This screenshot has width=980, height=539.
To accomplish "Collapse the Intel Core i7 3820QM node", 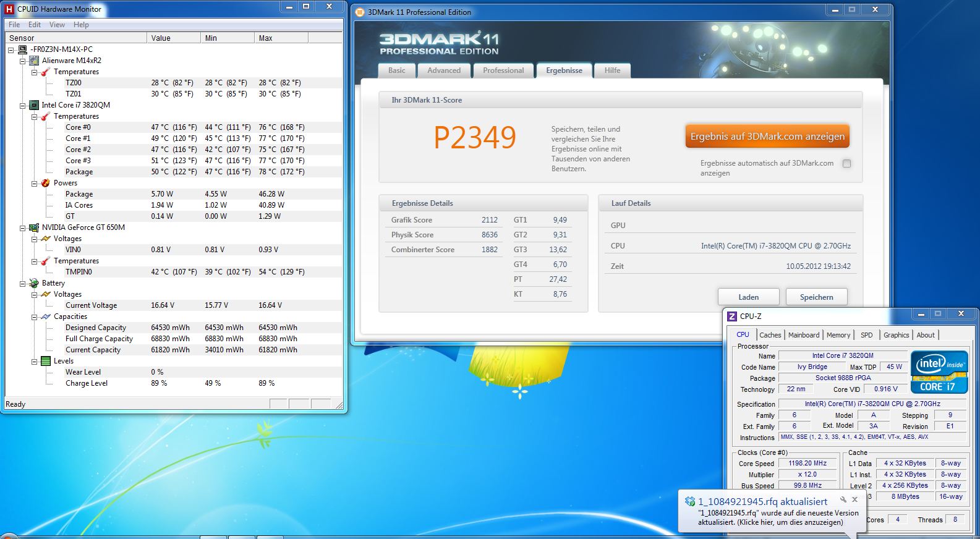I will point(23,105).
